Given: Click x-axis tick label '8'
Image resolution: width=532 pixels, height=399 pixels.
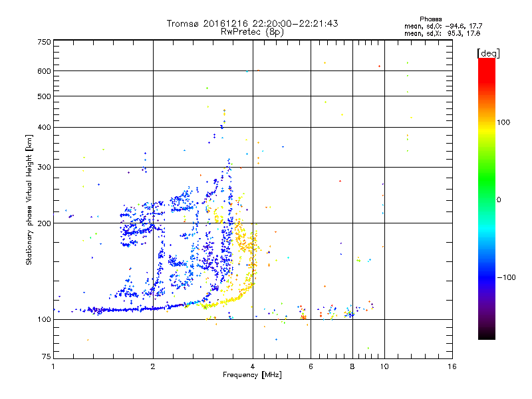Looking at the screenshot, I should tap(352, 366).
